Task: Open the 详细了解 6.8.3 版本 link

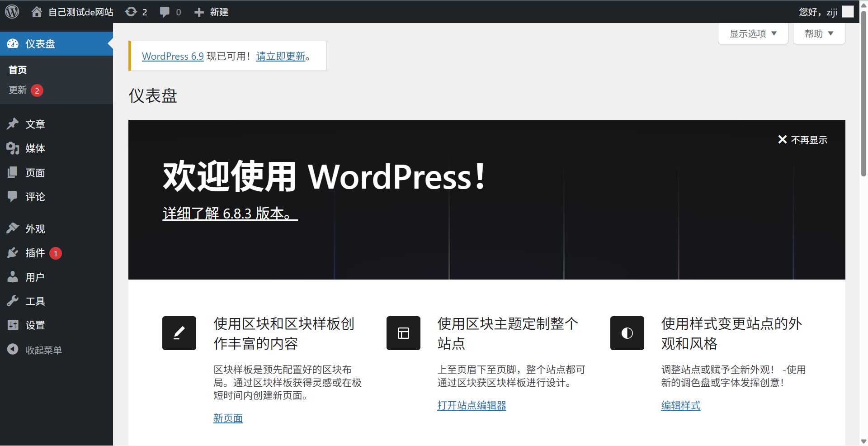Action: (230, 213)
